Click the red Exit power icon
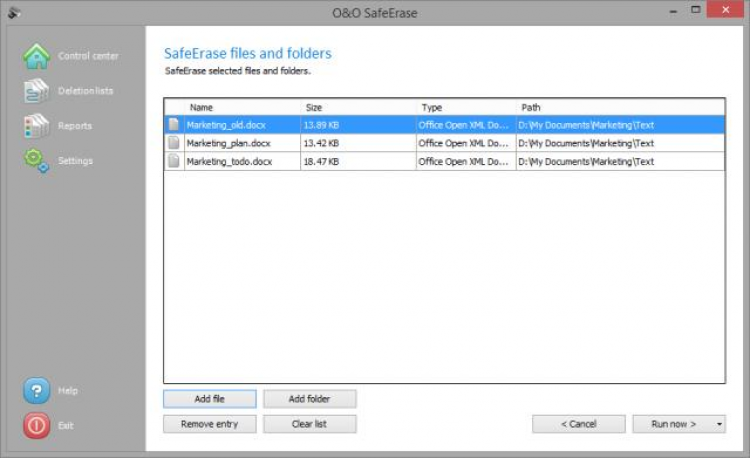Screen dimensions: 750x458 click(36, 425)
